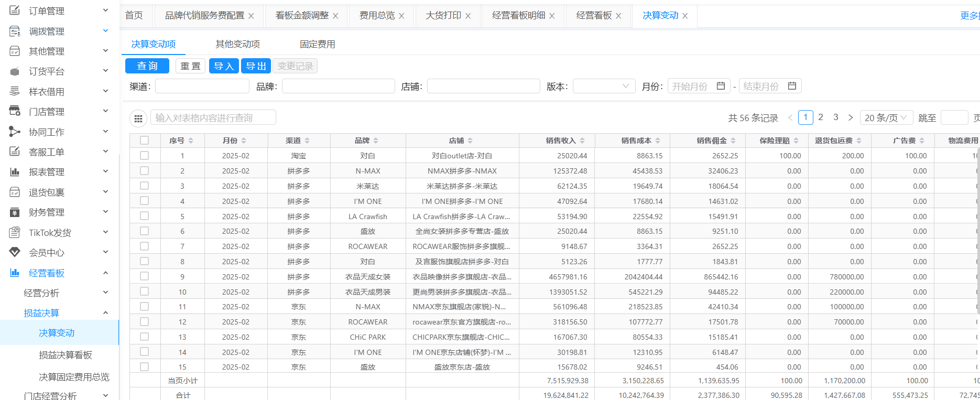980x400 pixels.
Task: Switch to the 其他变动项 tab
Action: pyautogui.click(x=237, y=44)
